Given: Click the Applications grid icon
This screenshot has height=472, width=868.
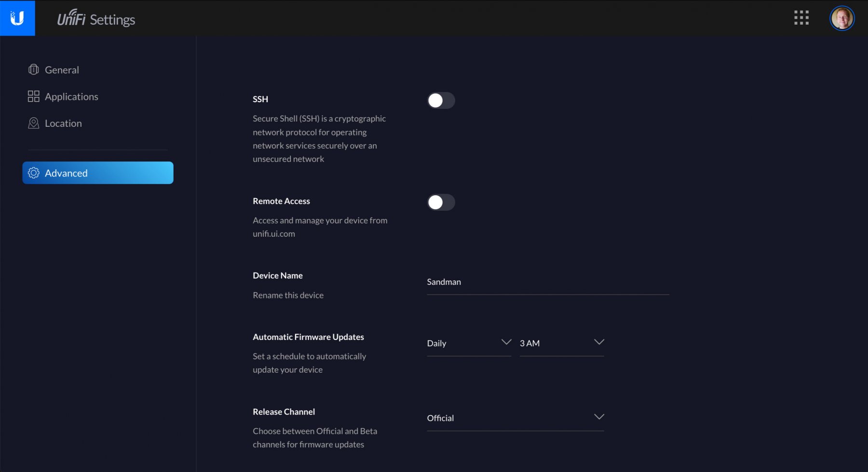Looking at the screenshot, I should coord(33,96).
